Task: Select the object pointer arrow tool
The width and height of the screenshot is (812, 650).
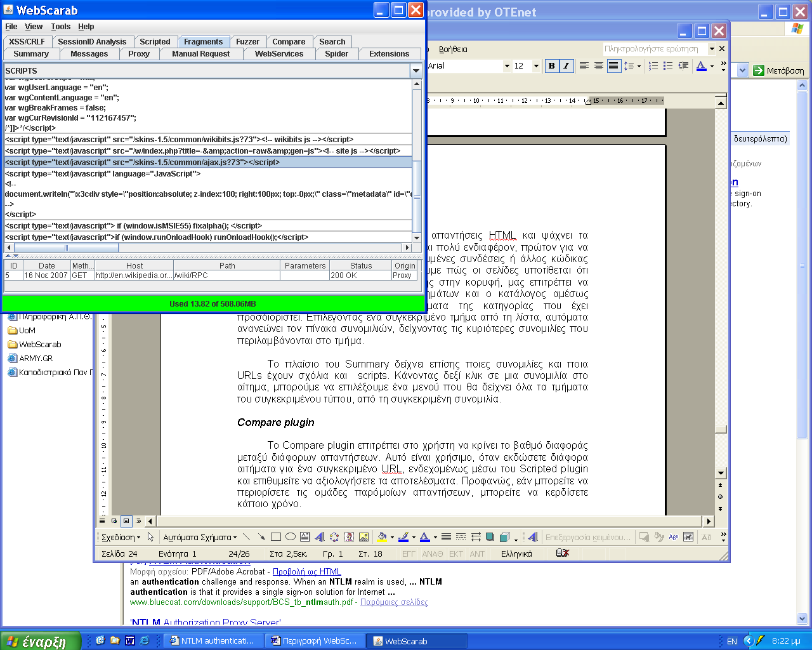Action: 151,537
